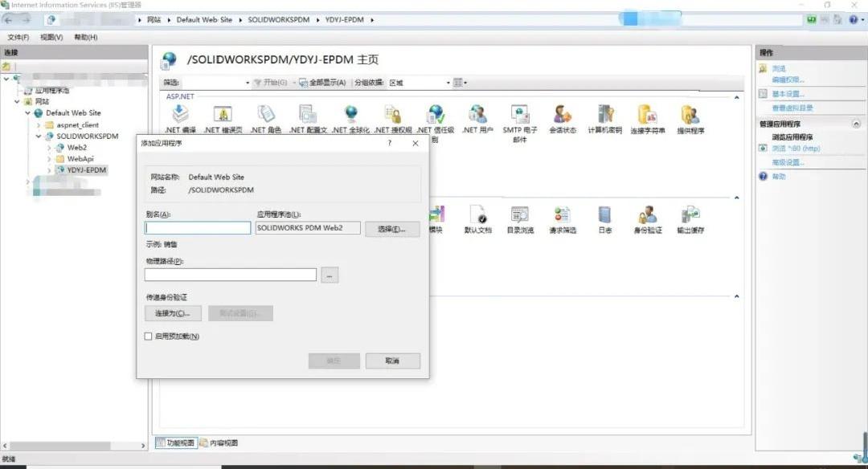
Task: Open the SMTP 电子邮件 settings icon
Action: (x=521, y=116)
